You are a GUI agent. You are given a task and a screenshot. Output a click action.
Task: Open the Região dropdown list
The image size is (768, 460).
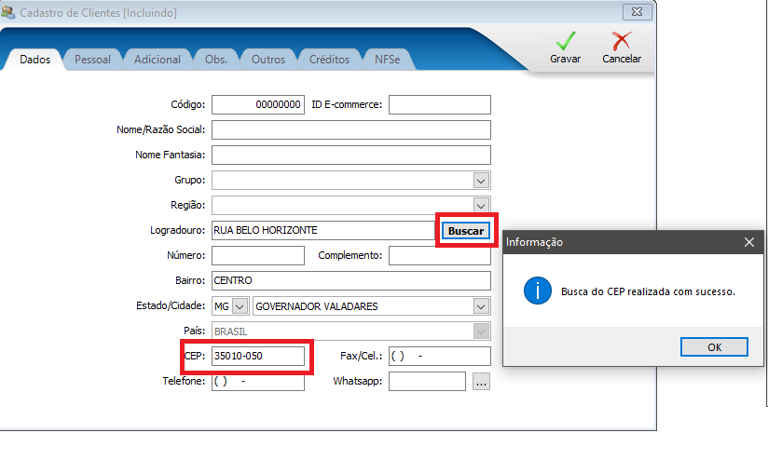481,205
